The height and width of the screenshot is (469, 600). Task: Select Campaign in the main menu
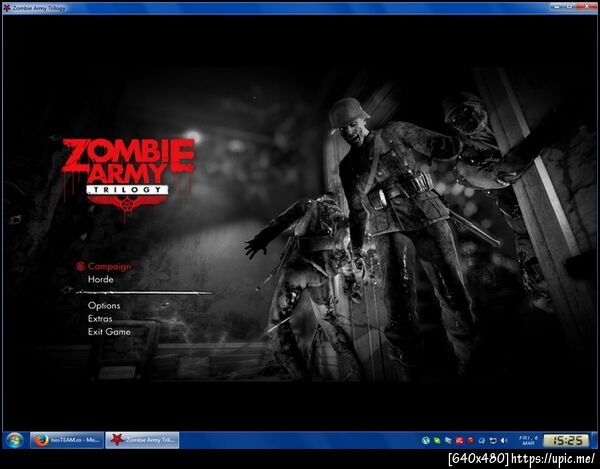coord(109,266)
